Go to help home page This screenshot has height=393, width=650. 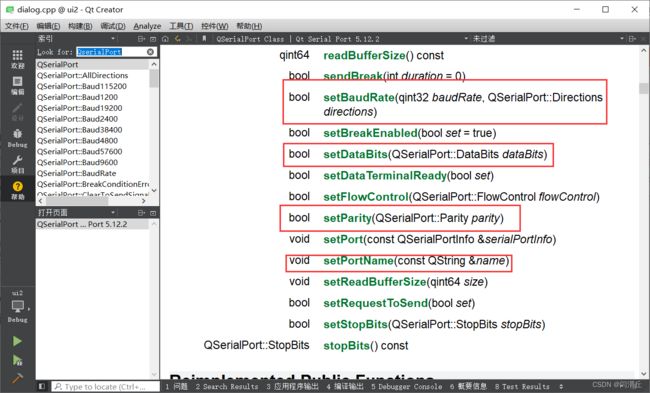(x=165, y=39)
